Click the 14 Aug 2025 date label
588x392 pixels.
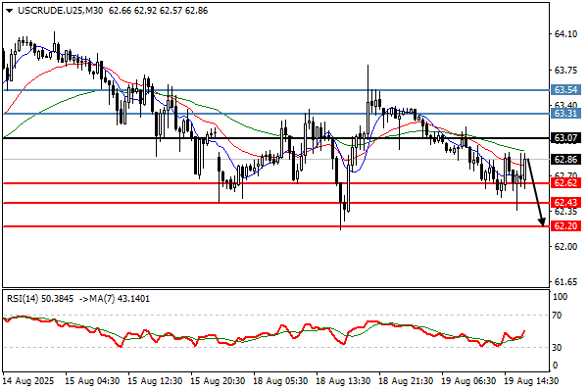28,381
